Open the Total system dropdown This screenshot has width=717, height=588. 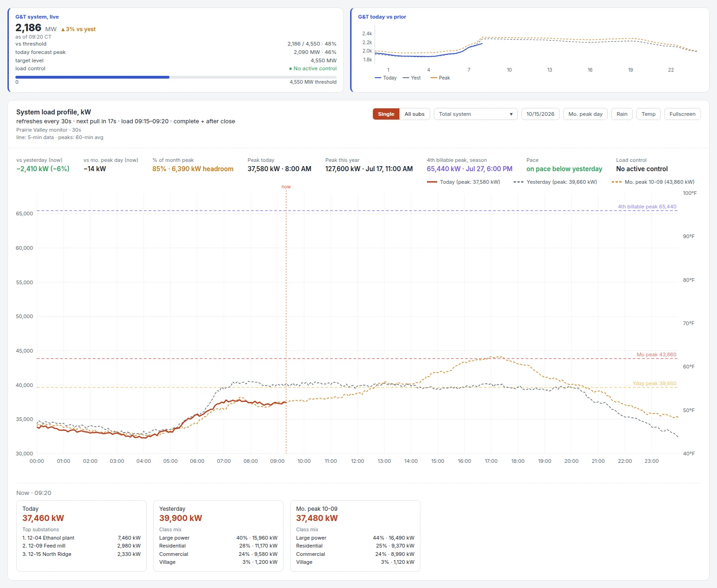475,114
